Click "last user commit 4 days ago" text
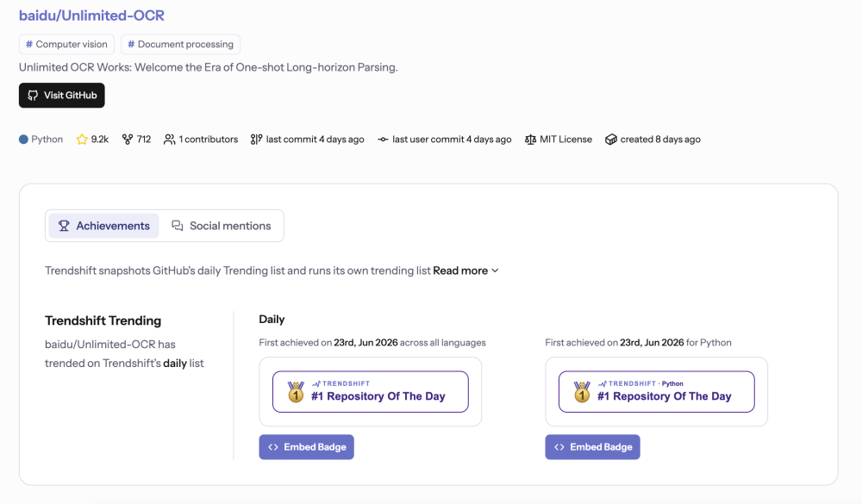This screenshot has height=504, width=862. point(452,139)
